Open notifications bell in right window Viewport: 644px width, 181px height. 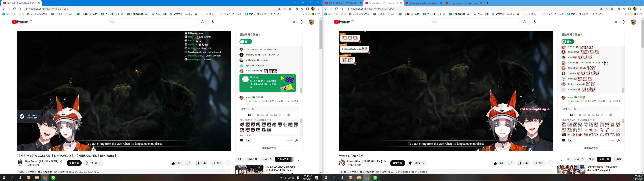pos(624,22)
